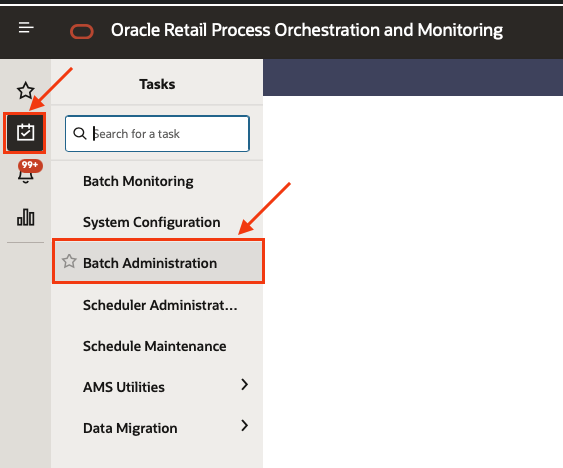Click the Tasks panel heading

[157, 84]
